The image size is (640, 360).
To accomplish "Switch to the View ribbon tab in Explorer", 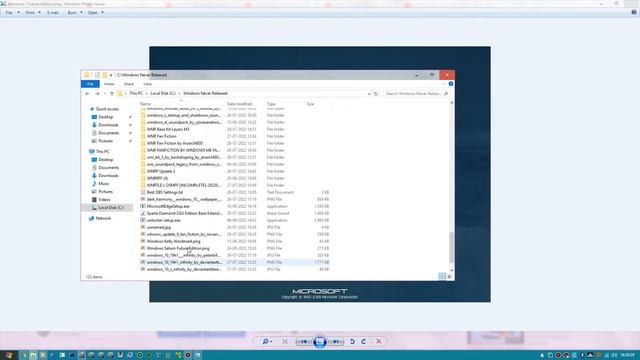I will point(147,84).
